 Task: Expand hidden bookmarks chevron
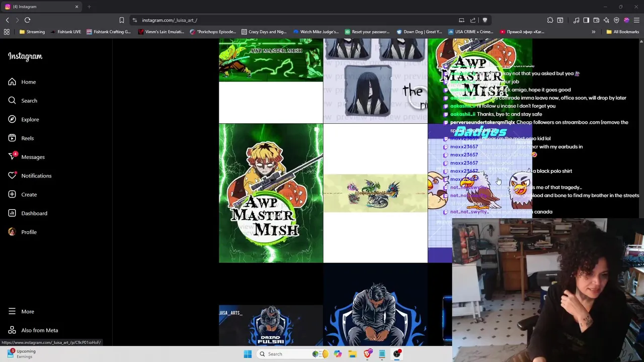[x=593, y=32]
